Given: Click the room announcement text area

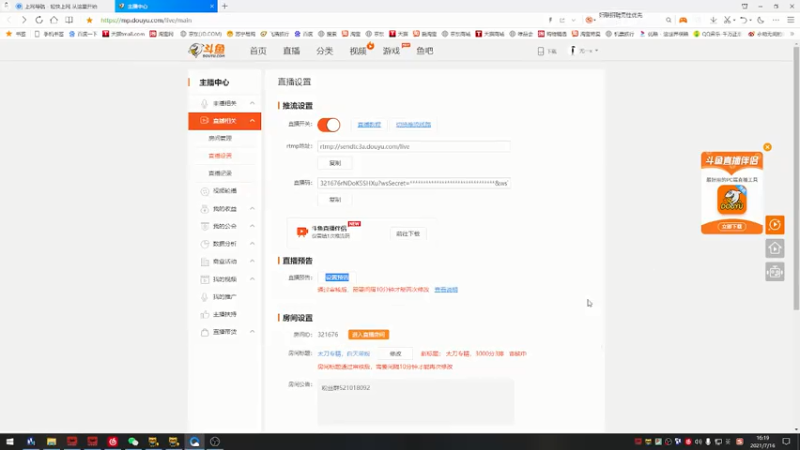Looking at the screenshot, I should coord(415,402).
